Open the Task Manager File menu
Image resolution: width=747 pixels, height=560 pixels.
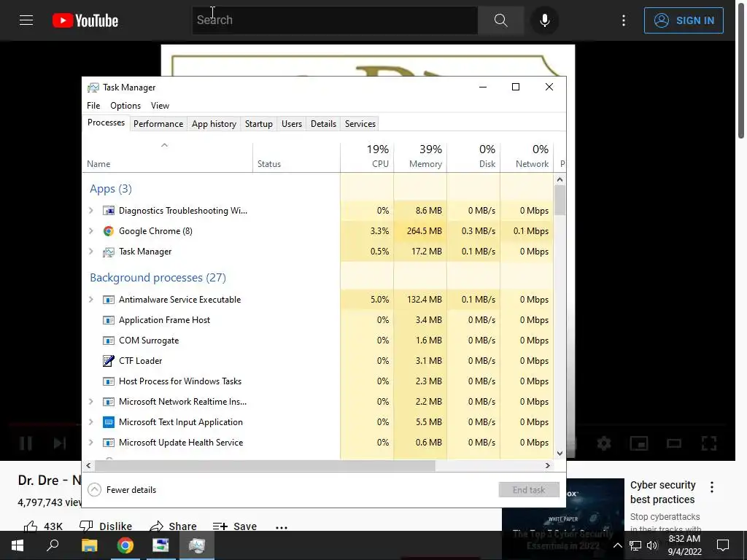click(x=93, y=105)
